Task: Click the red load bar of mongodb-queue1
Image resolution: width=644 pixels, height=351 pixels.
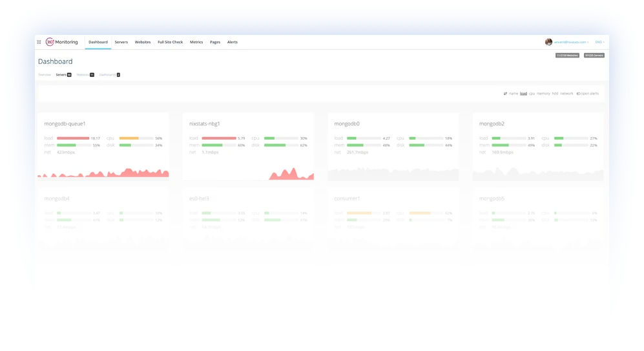Action: [x=73, y=138]
